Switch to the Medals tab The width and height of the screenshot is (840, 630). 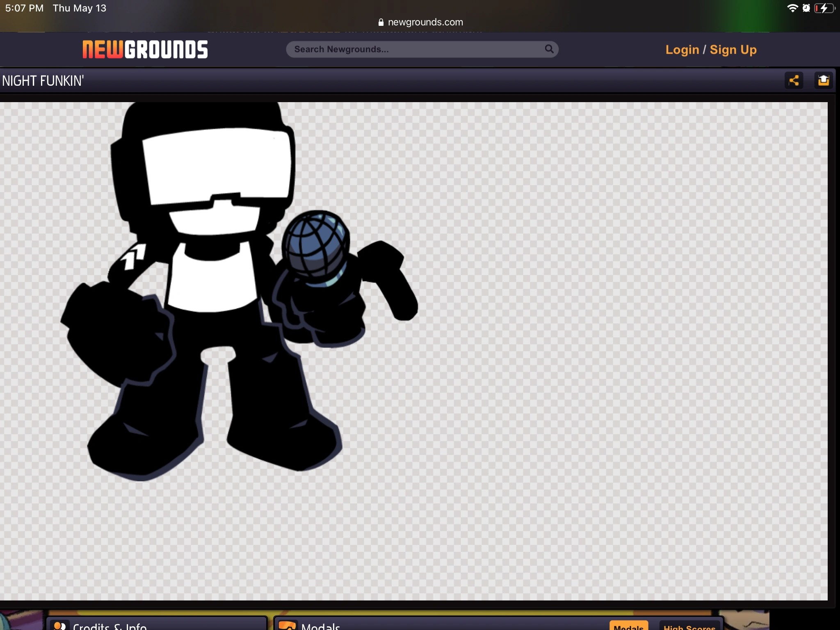pyautogui.click(x=628, y=626)
